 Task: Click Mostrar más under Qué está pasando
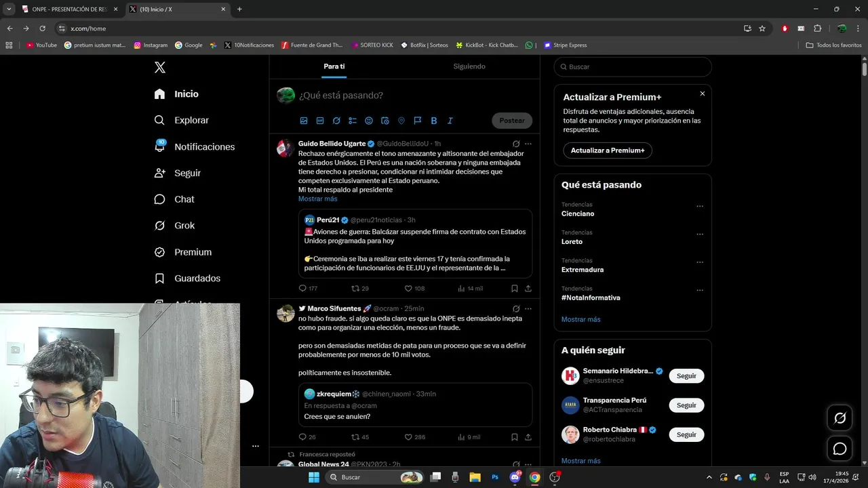(x=580, y=319)
